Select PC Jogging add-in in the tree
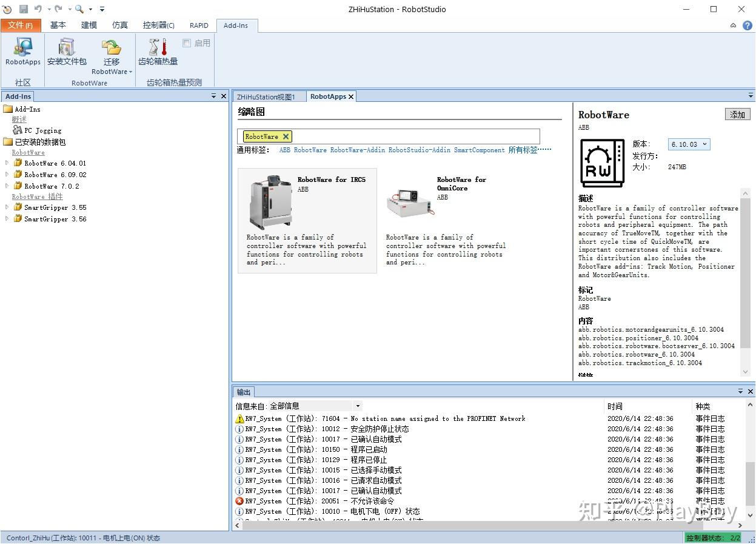 click(42, 130)
